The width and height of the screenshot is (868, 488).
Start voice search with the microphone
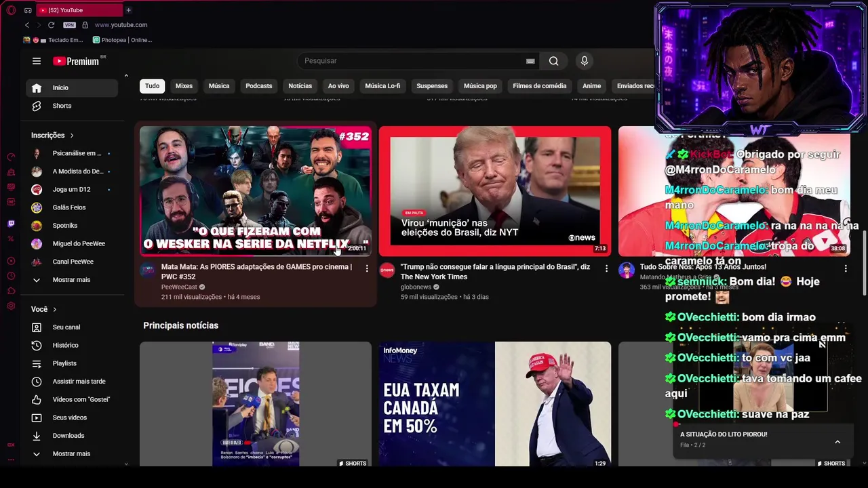[x=585, y=61]
